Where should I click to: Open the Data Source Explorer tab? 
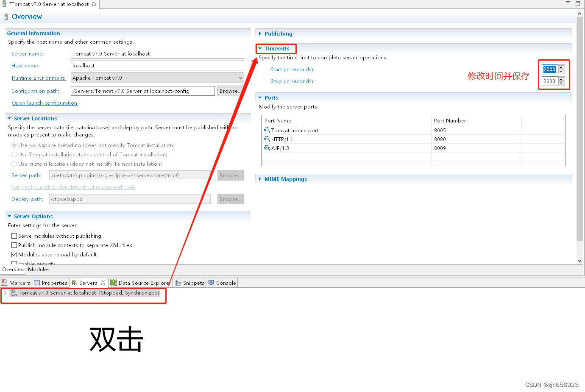[x=141, y=283]
